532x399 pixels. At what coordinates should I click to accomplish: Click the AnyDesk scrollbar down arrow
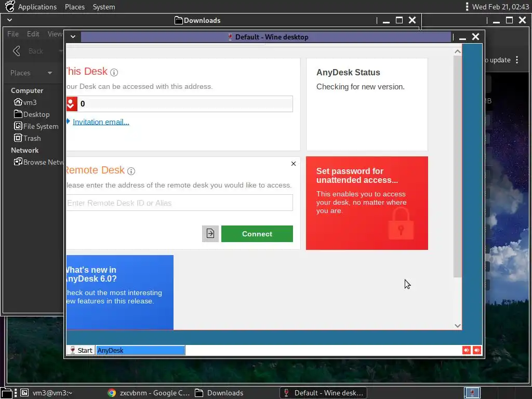(457, 326)
